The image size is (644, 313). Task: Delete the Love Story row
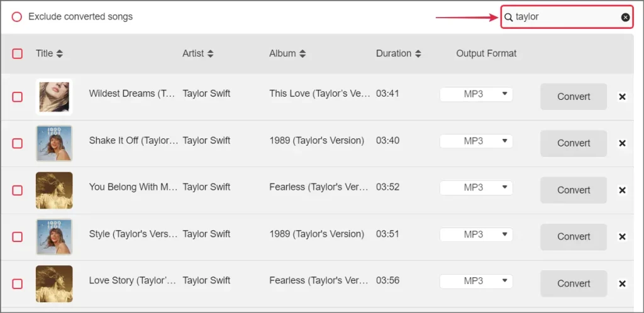622,283
